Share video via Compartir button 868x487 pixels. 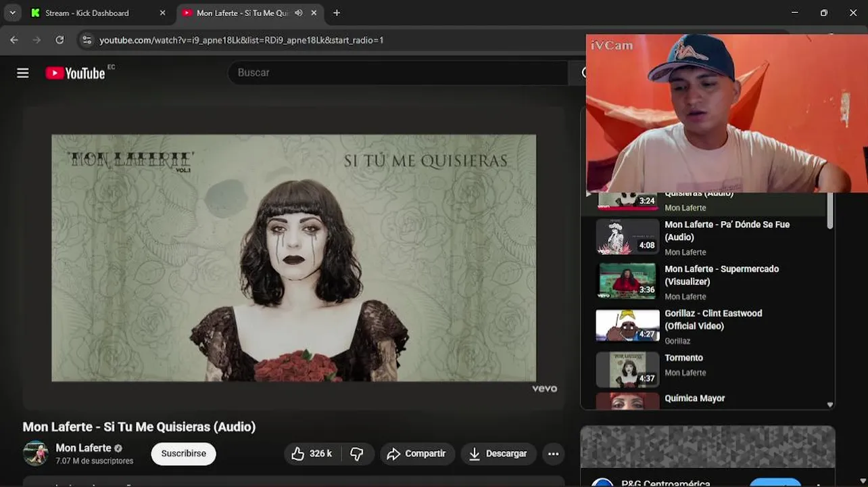(416, 454)
